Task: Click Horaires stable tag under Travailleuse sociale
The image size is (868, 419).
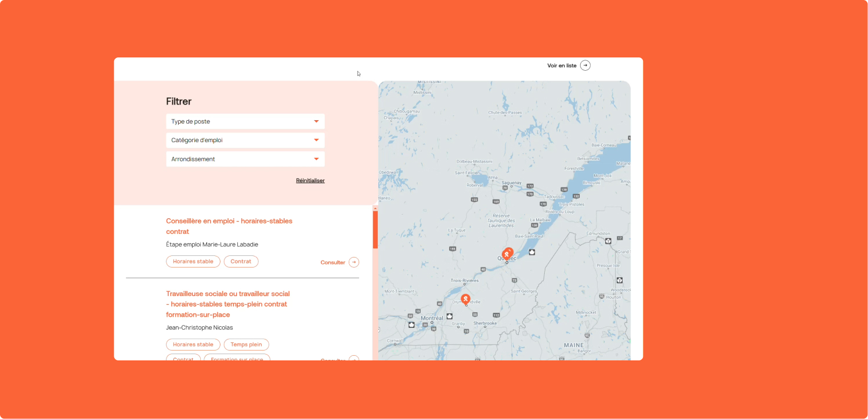Action: [x=193, y=345]
